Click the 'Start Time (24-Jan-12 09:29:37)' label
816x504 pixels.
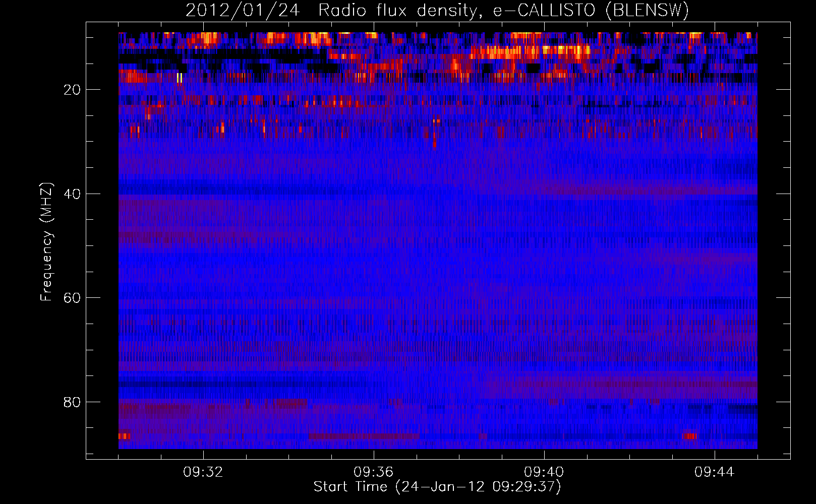pyautogui.click(x=437, y=487)
